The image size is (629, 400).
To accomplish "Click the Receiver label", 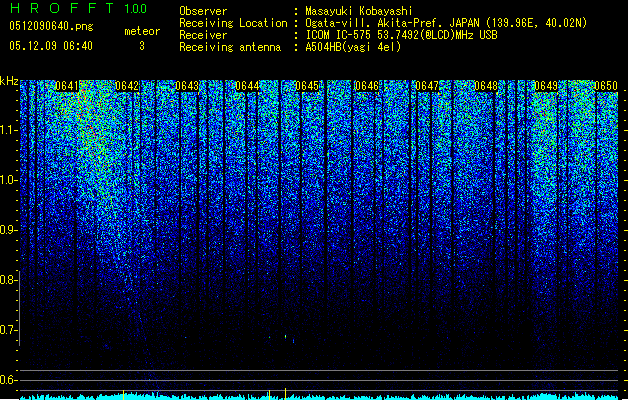I will click(x=203, y=35).
